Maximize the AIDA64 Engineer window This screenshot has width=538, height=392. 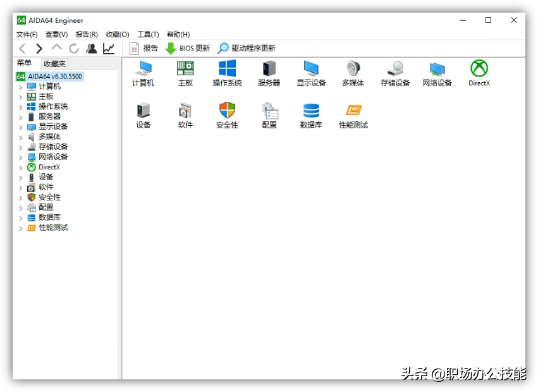(488, 20)
